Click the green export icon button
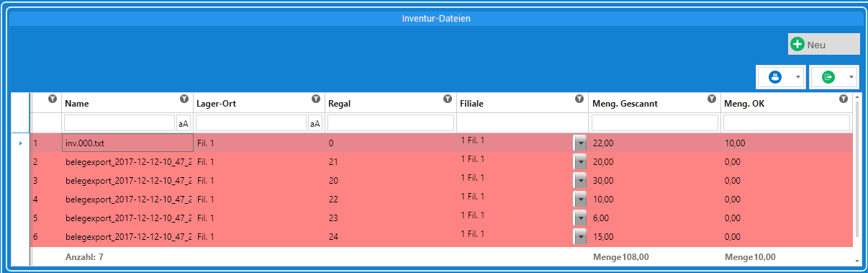The image size is (868, 273). pyautogui.click(x=828, y=77)
